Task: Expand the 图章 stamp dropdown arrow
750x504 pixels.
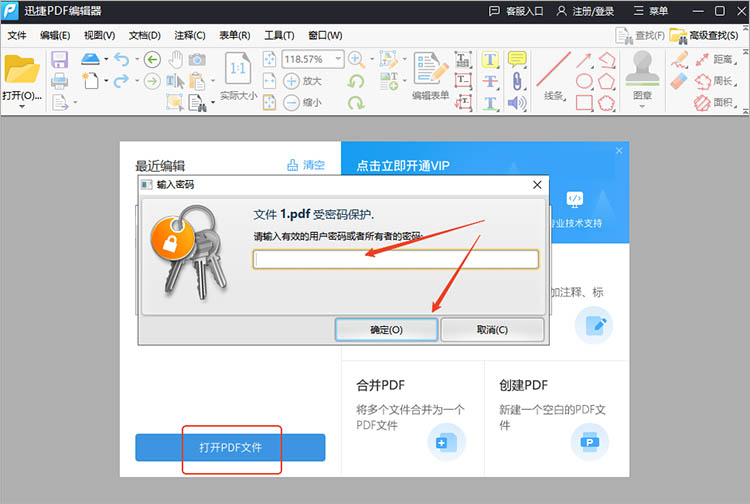Action: [x=642, y=106]
